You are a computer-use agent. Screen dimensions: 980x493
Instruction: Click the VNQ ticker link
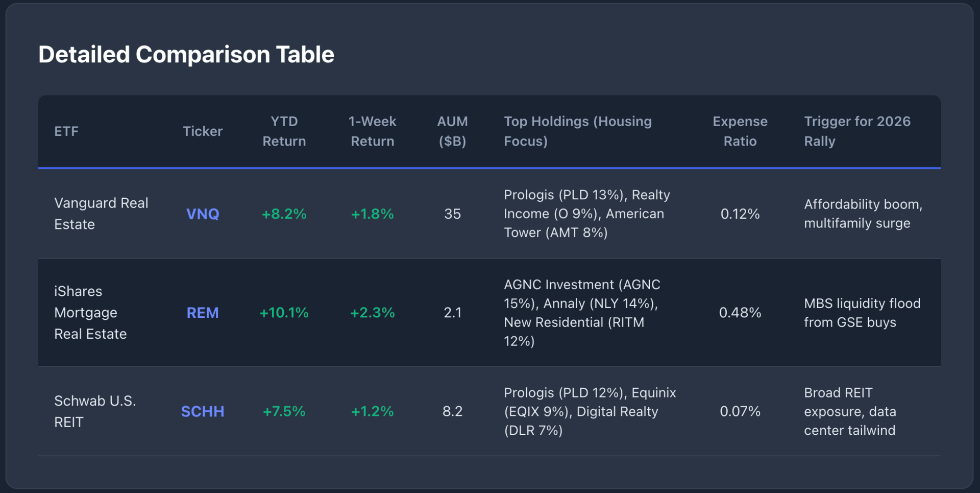pos(203,214)
